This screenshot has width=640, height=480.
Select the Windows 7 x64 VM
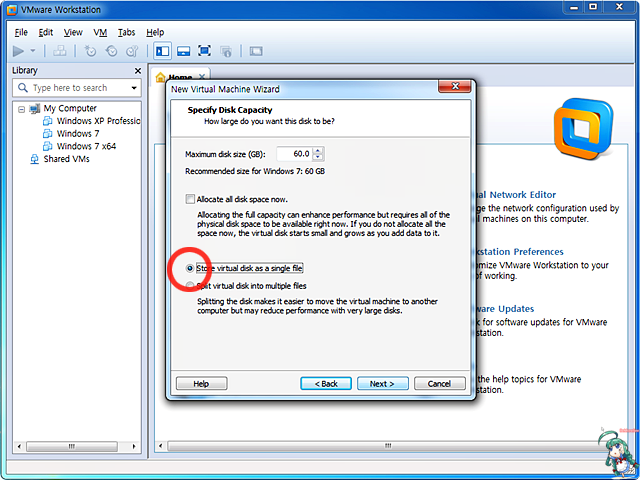point(86,146)
